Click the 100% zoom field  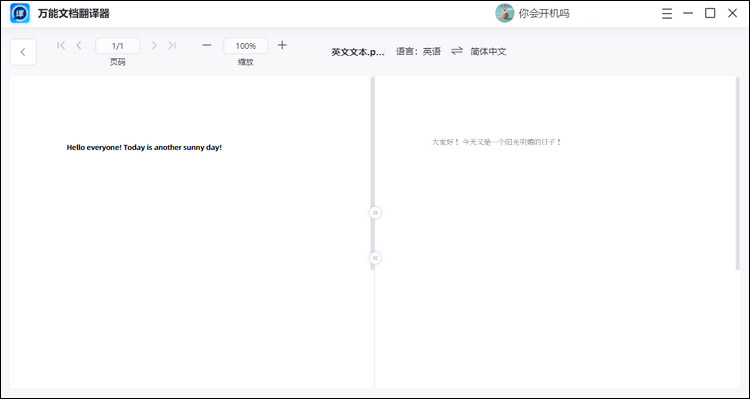click(x=245, y=46)
